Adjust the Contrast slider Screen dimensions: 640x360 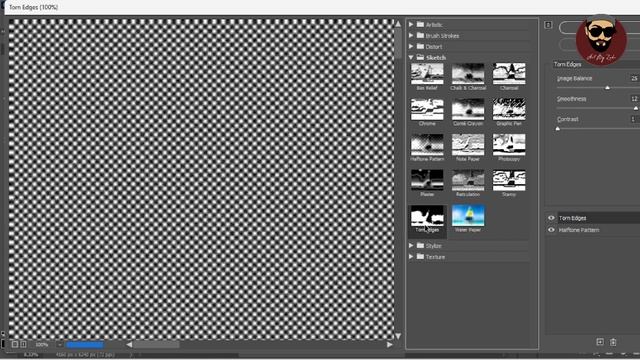(x=558, y=129)
